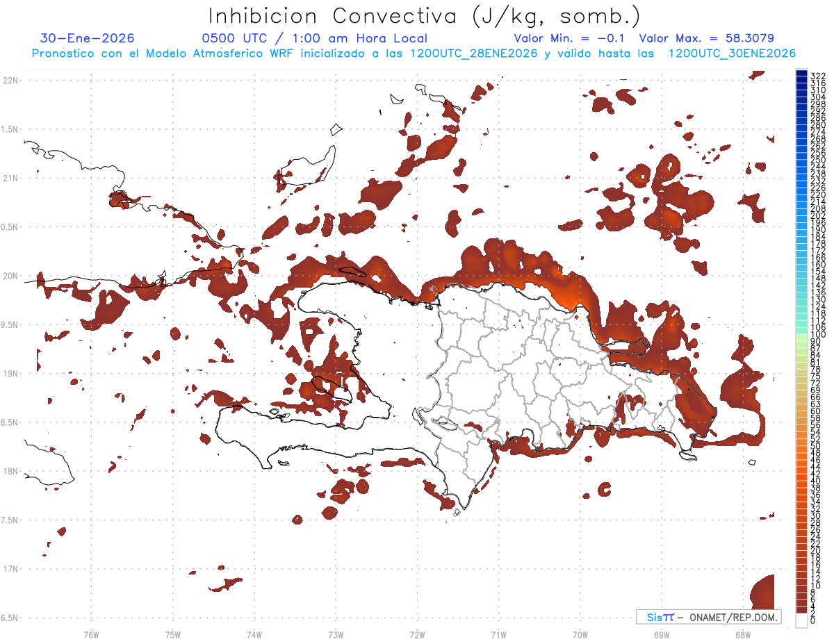This screenshot has width=834, height=644.
Task: Click the '68W' longitude label
Action: click(x=742, y=634)
